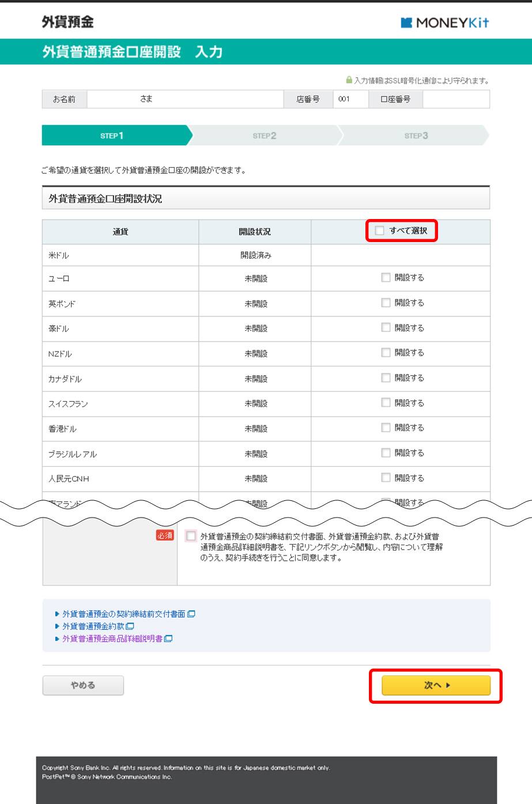Screen dimensions: 532x804
Task: Check the カナダドル 開設する box
Action: [386, 378]
